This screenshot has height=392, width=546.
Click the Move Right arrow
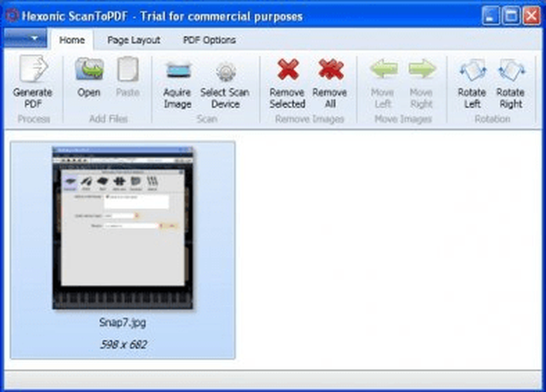pyautogui.click(x=421, y=69)
